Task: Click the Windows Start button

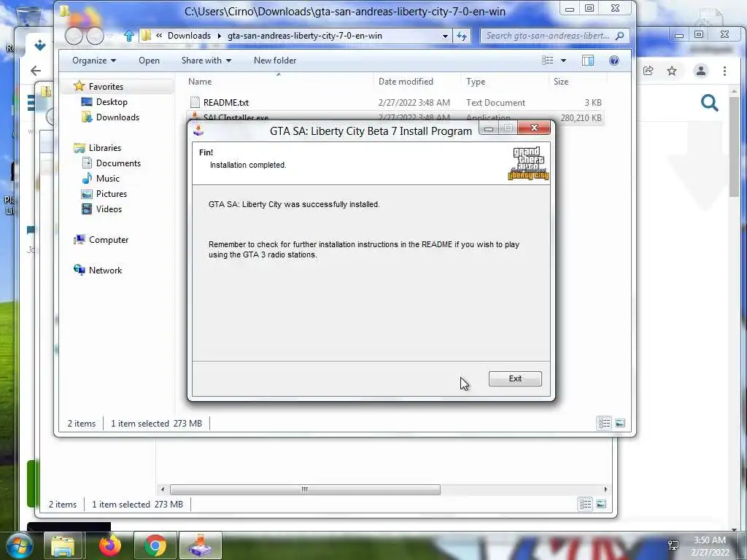Action: [x=18, y=545]
